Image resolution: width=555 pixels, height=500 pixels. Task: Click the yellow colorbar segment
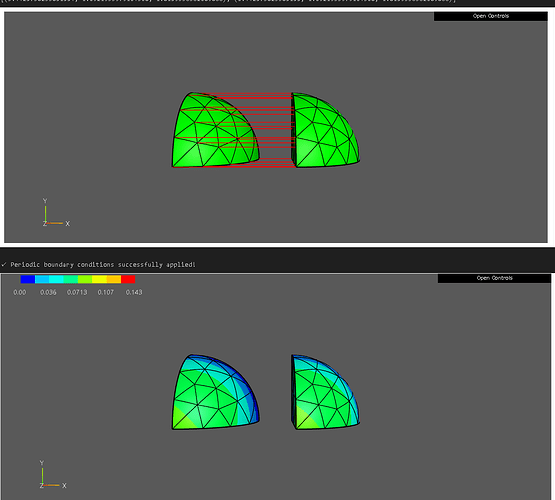click(x=99, y=280)
